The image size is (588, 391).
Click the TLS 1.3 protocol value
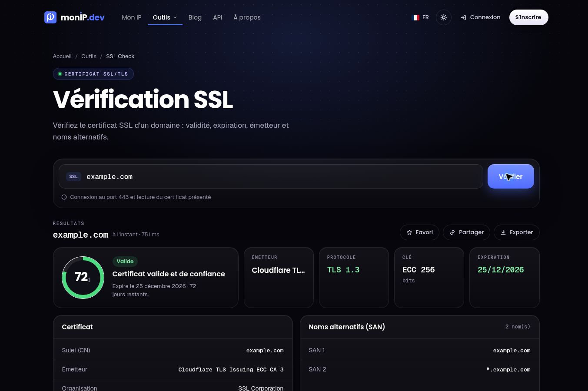click(x=343, y=270)
